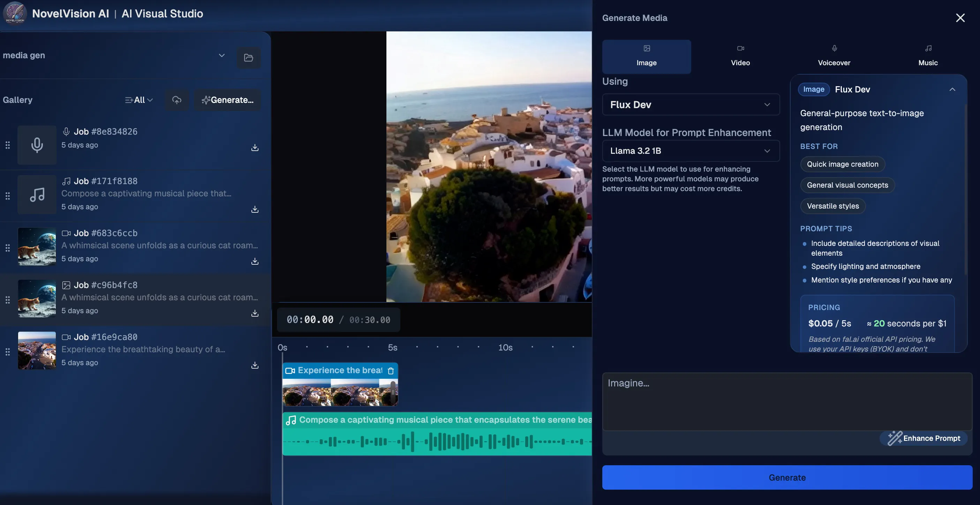Click the Versatile styles tag
This screenshot has height=505, width=980.
(x=833, y=206)
